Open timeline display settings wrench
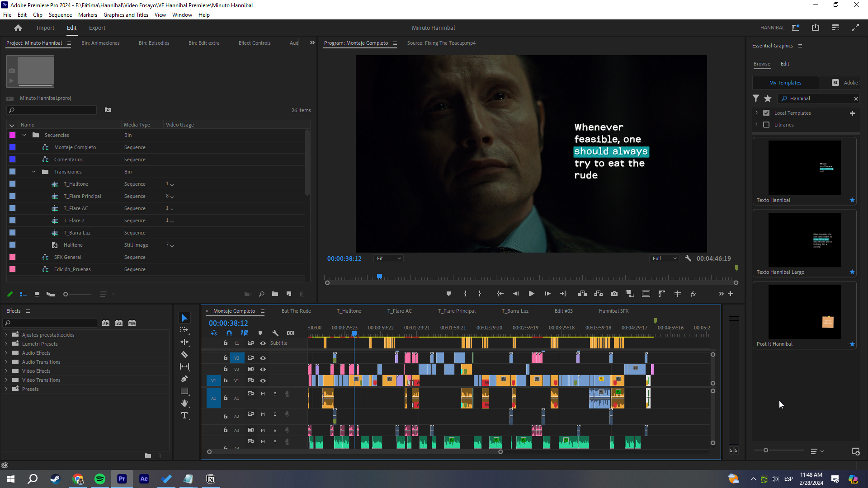The width and height of the screenshot is (868, 488). pyautogui.click(x=275, y=333)
